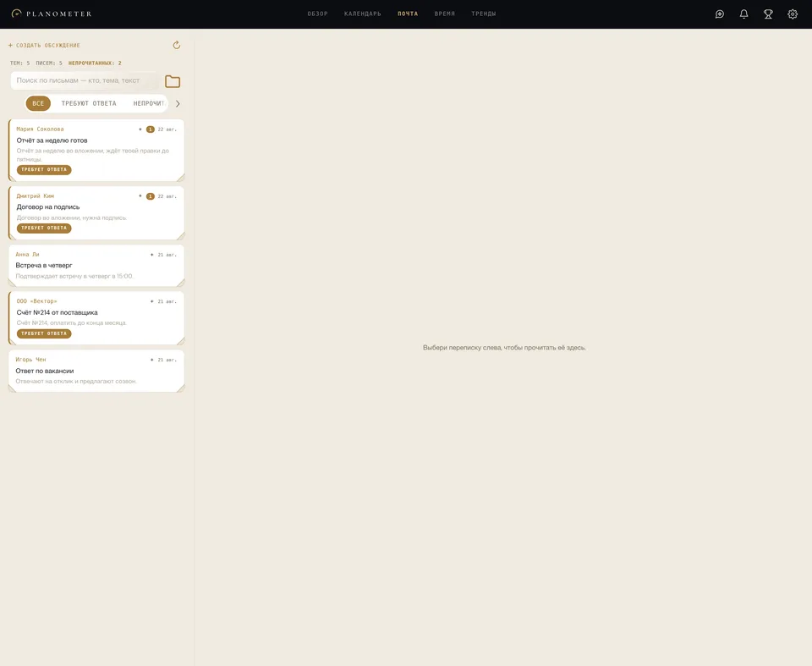
Task: Switch to the КАЛЕНДАРЬ tab
Action: point(363,14)
